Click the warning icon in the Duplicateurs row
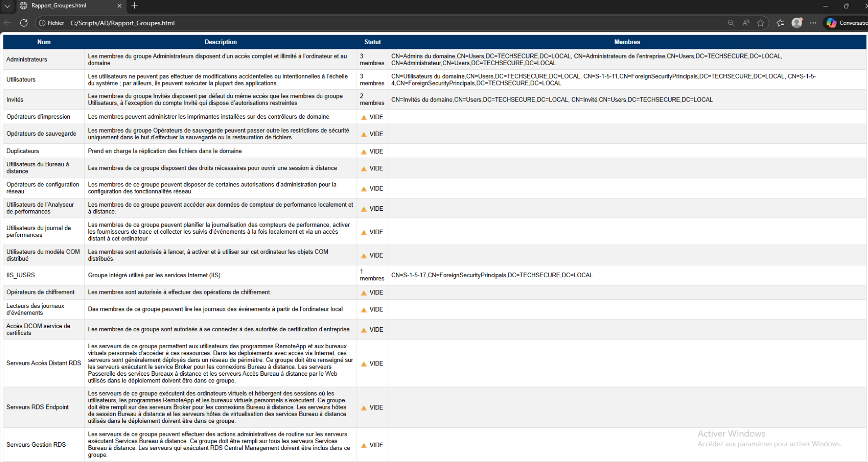 click(x=364, y=152)
